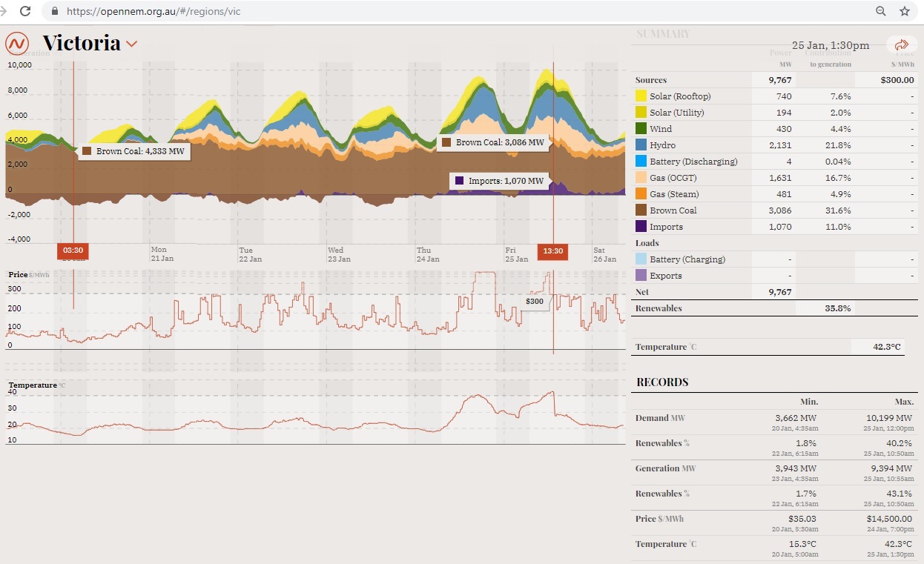924x564 pixels.
Task: Bookmark this page with the star
Action: [x=905, y=11]
